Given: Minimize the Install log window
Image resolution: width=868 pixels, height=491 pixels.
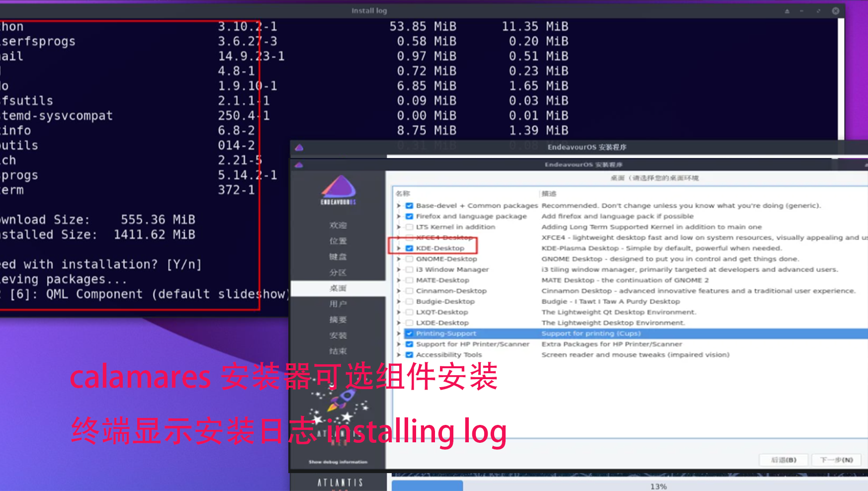Looking at the screenshot, I should tap(802, 10).
